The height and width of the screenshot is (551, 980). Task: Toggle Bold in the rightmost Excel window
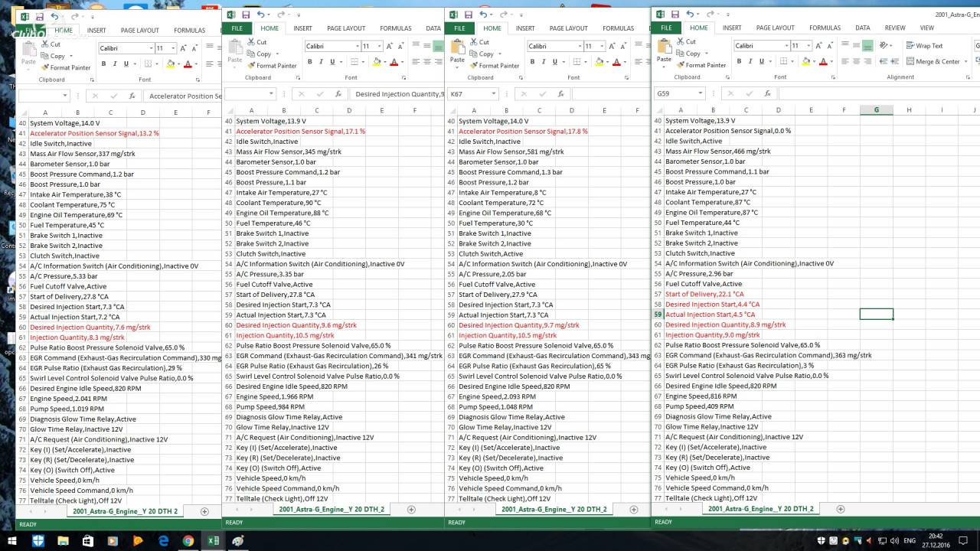click(x=739, y=61)
